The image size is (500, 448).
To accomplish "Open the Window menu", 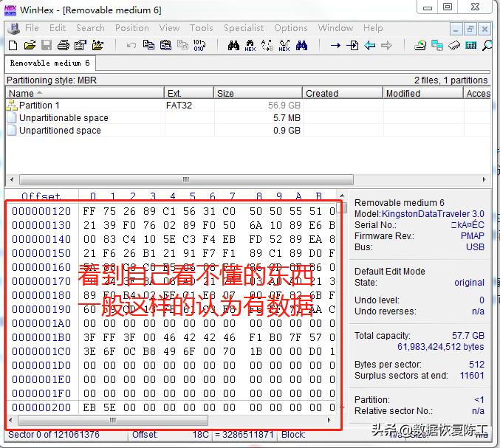I will tap(335, 28).
